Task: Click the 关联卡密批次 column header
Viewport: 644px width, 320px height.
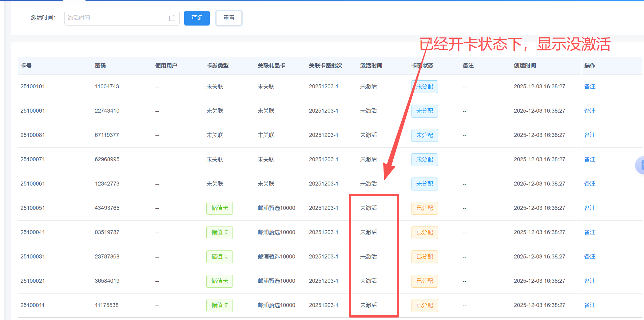Action: pos(325,66)
